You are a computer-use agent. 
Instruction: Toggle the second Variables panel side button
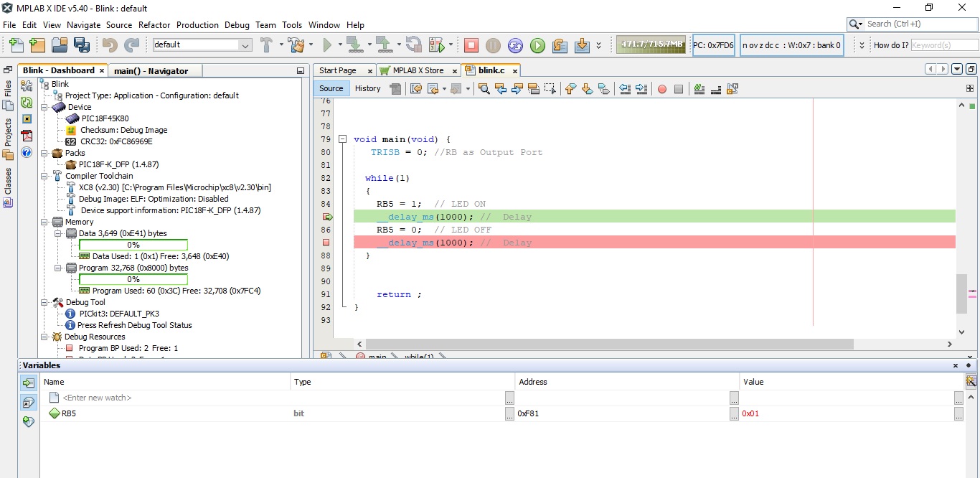(x=28, y=403)
